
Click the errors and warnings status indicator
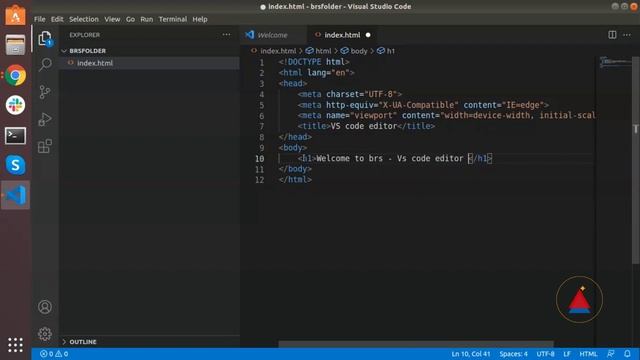point(54,354)
